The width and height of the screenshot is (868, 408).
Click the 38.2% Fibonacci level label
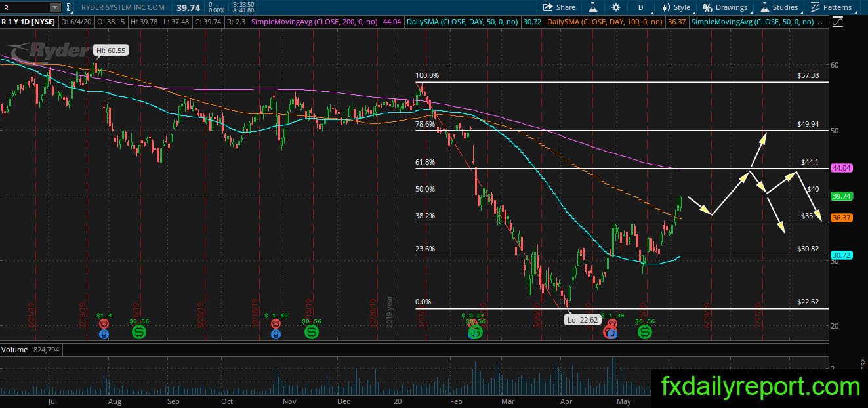pyautogui.click(x=425, y=216)
